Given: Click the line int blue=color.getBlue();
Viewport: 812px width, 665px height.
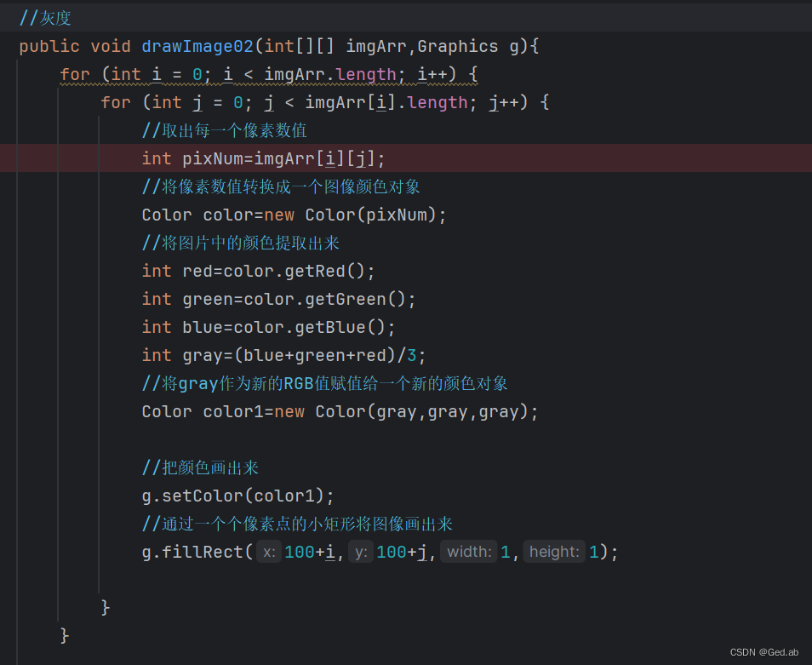Looking at the screenshot, I should (x=268, y=327).
